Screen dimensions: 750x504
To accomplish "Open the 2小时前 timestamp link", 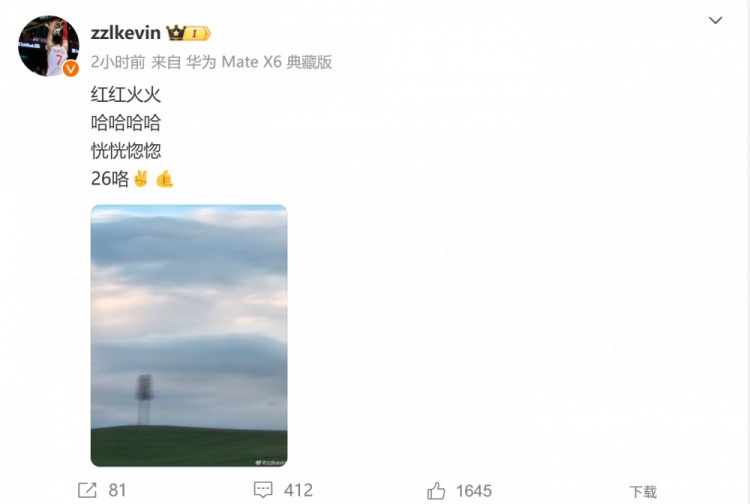I will tap(118, 62).
